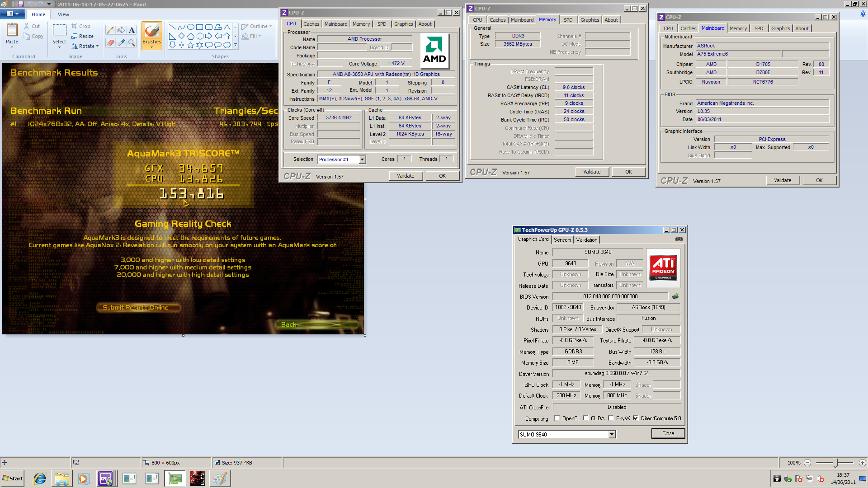
Task: Choose the Four-point star shape
Action: point(181,45)
